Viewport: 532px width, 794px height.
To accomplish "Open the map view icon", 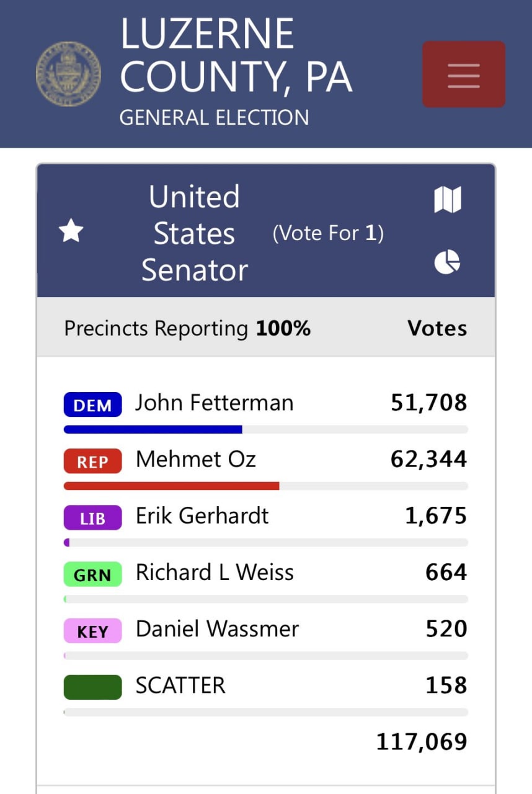I will [447, 200].
